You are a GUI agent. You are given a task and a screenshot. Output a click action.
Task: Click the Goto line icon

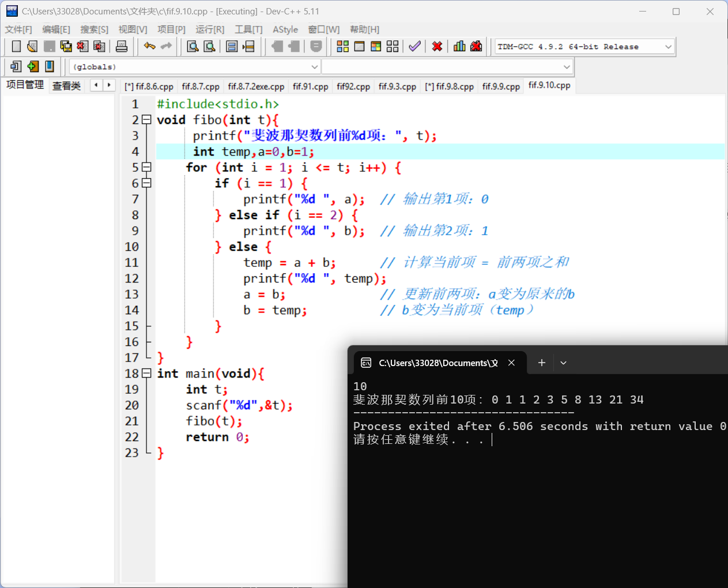(x=248, y=47)
